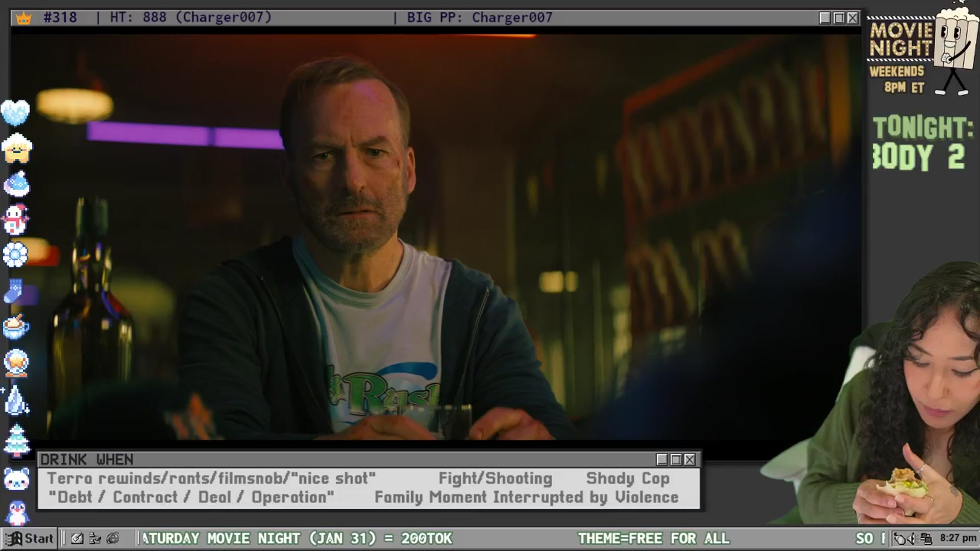Image resolution: width=980 pixels, height=551 pixels.
Task: Open the Internet Explorer quick launch icon
Action: click(113, 538)
